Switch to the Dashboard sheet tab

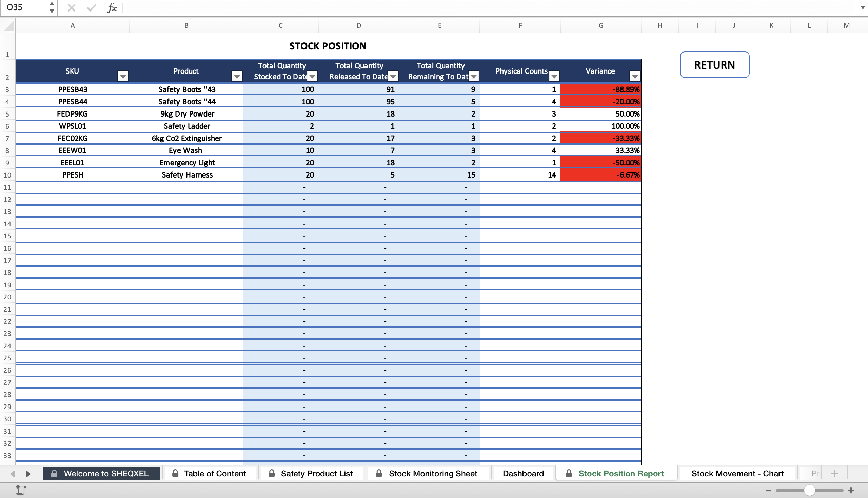(523, 473)
